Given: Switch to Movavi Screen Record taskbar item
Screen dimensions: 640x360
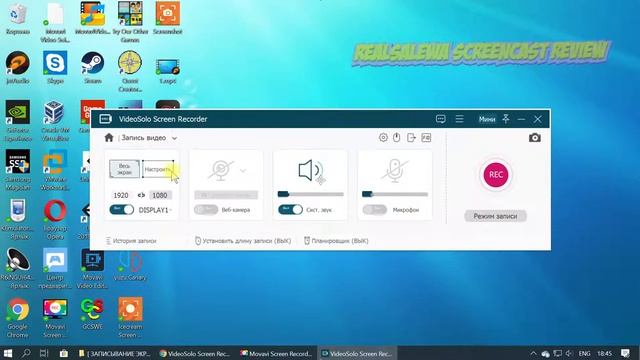Looking at the screenshot, I should coord(276,353).
